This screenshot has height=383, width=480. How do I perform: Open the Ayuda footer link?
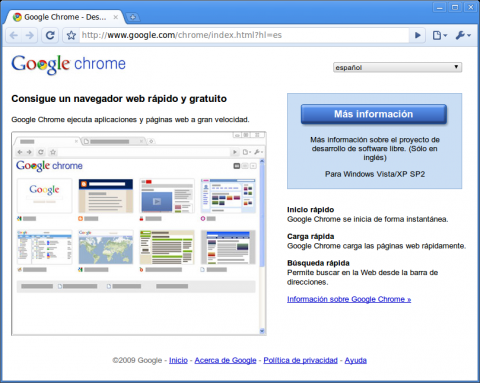click(x=356, y=360)
